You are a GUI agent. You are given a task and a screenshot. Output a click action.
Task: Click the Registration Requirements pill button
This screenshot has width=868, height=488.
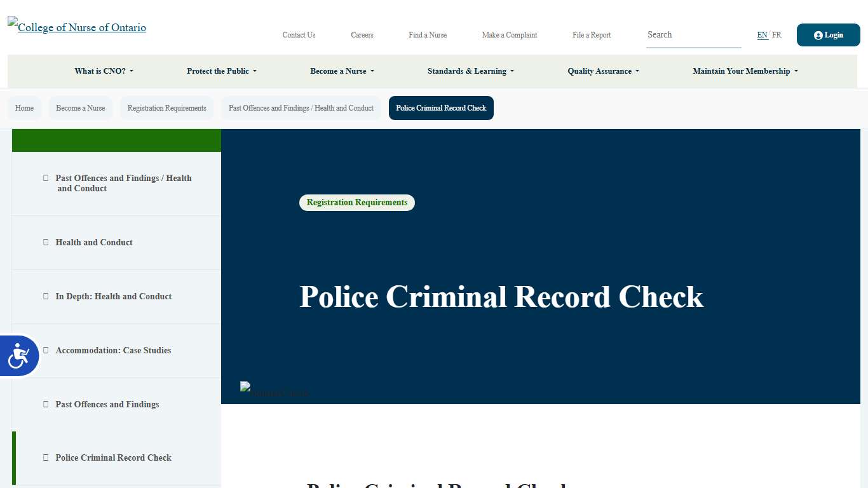tap(356, 202)
